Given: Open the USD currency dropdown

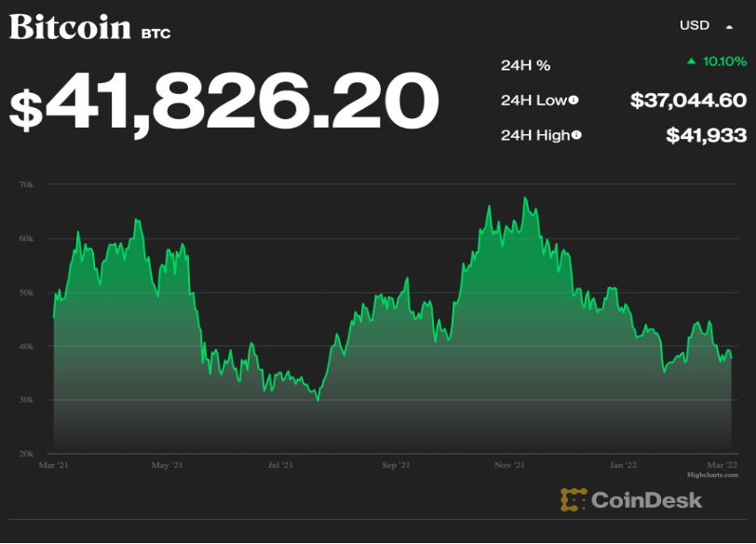Looking at the screenshot, I should coord(707,25).
